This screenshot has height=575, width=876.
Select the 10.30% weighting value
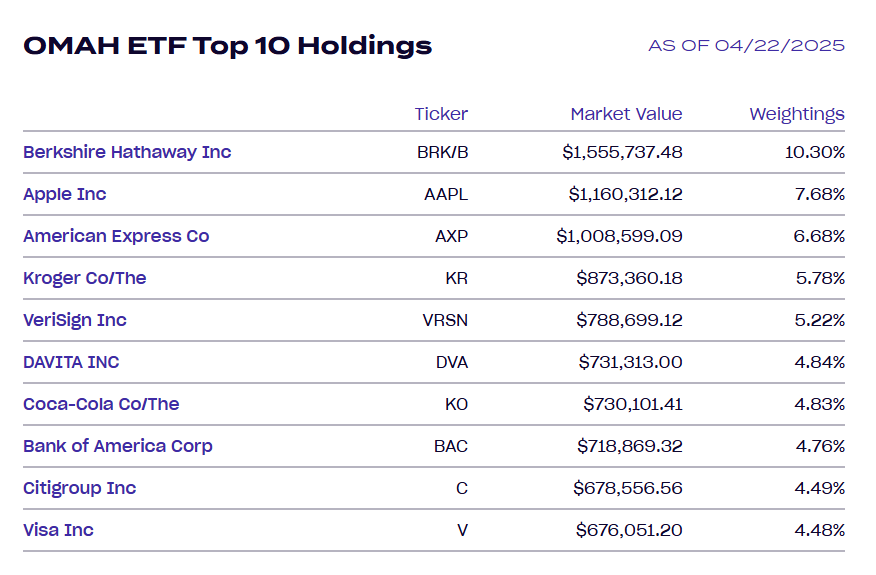coord(817,152)
